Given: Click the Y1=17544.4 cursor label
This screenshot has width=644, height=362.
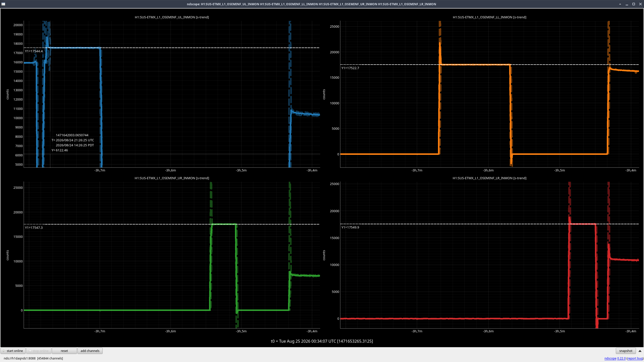Looking at the screenshot, I should tap(34, 51).
